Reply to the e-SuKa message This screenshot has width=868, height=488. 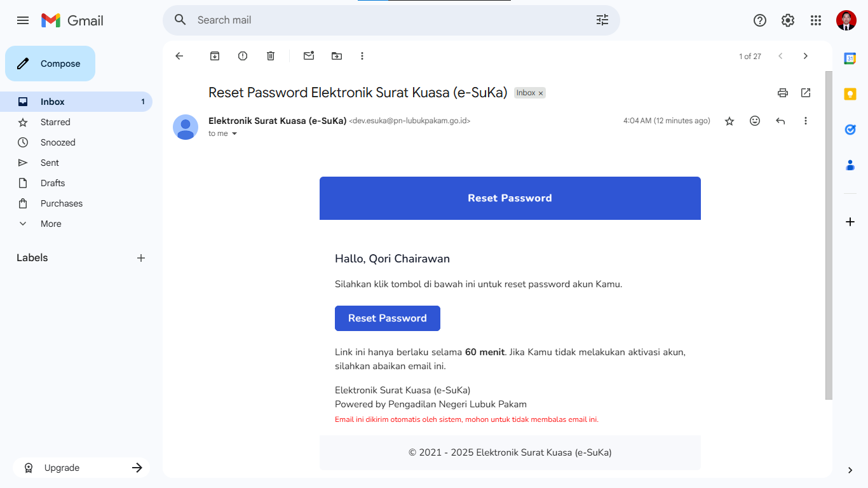pos(780,121)
